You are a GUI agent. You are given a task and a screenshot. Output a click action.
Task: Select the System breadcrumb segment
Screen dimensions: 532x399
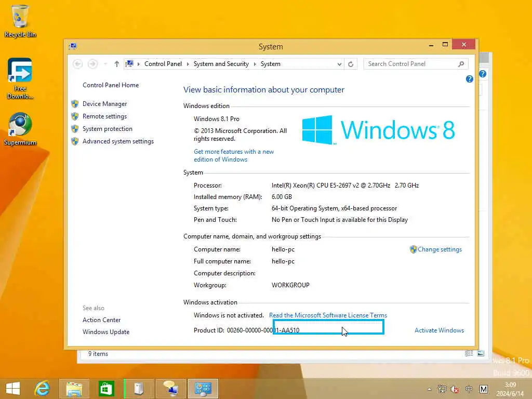pyautogui.click(x=270, y=64)
